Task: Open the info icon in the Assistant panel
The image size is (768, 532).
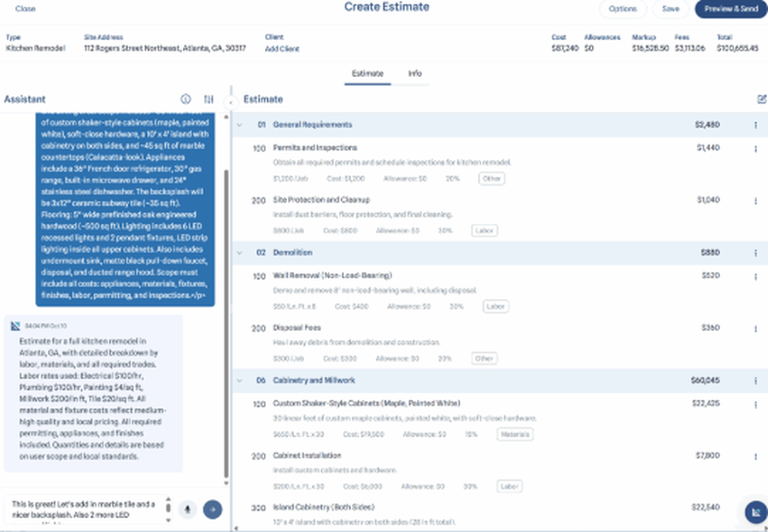Action: [184, 99]
